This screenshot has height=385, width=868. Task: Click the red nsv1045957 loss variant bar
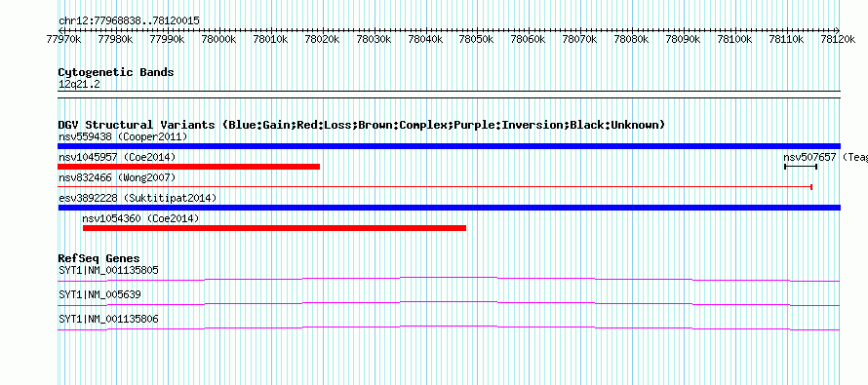pyautogui.click(x=189, y=167)
